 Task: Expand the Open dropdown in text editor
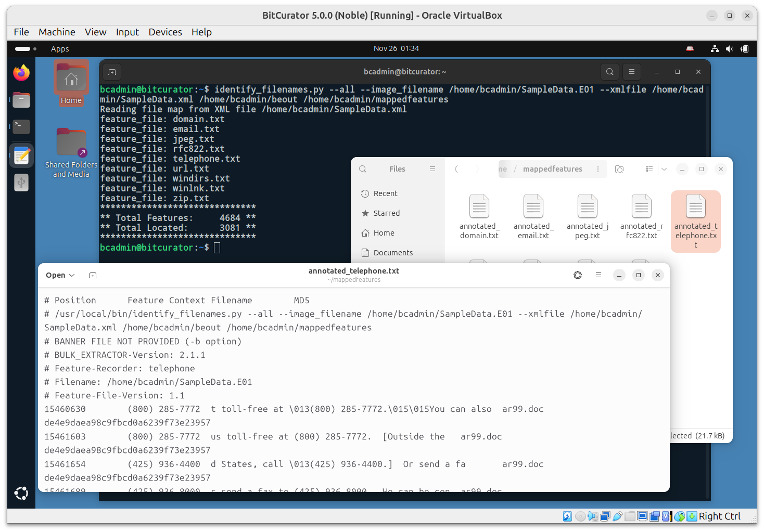coord(60,275)
